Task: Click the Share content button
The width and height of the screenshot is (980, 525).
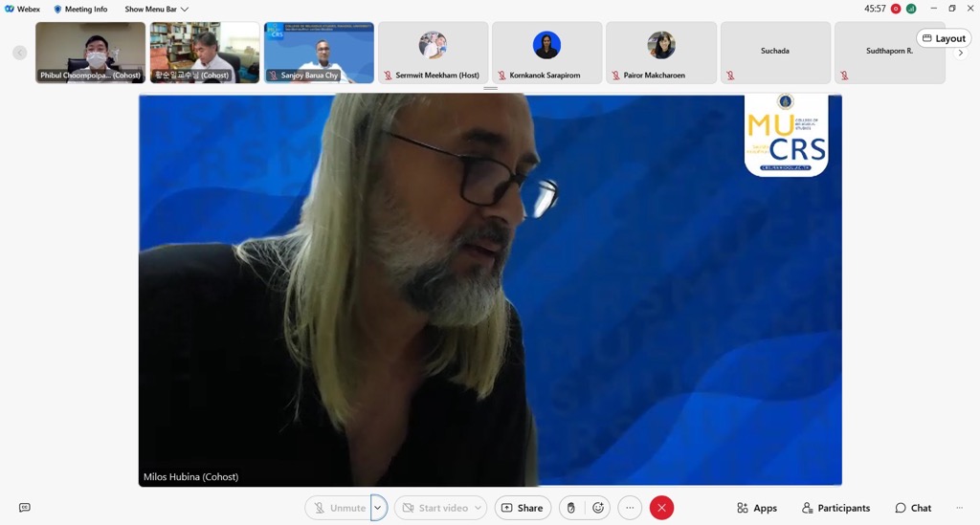Action: coord(523,508)
